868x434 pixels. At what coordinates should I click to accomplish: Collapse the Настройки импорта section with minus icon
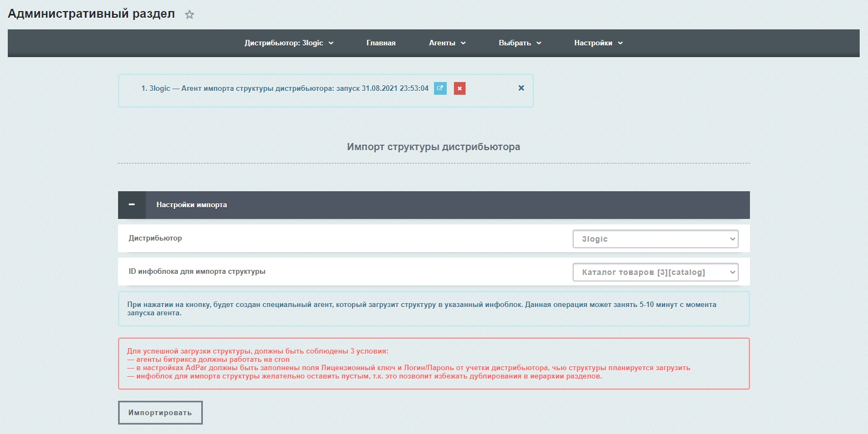[x=132, y=205]
